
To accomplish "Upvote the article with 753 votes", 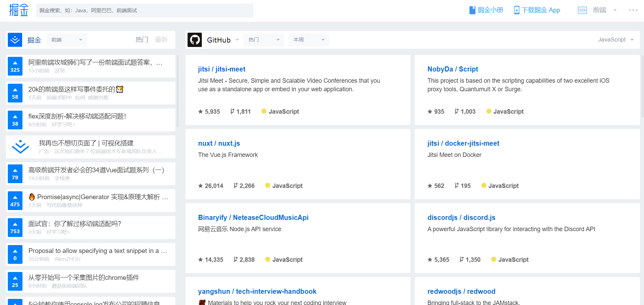I will pyautogui.click(x=15, y=227).
